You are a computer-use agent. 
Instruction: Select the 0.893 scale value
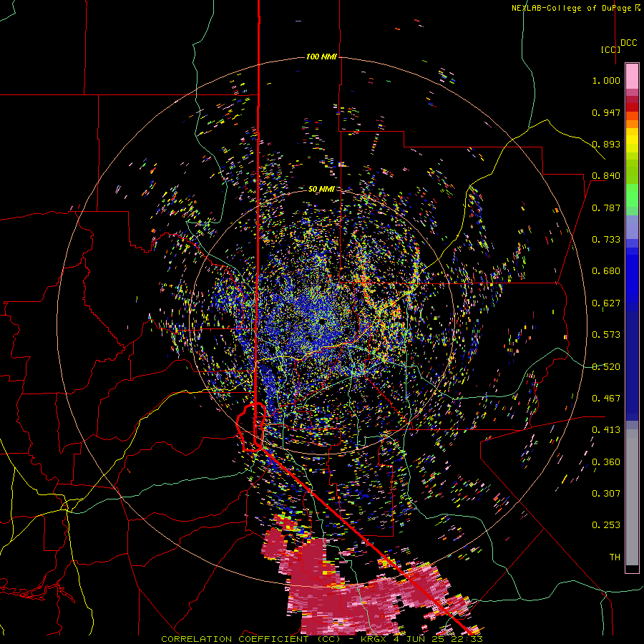[x=606, y=144]
